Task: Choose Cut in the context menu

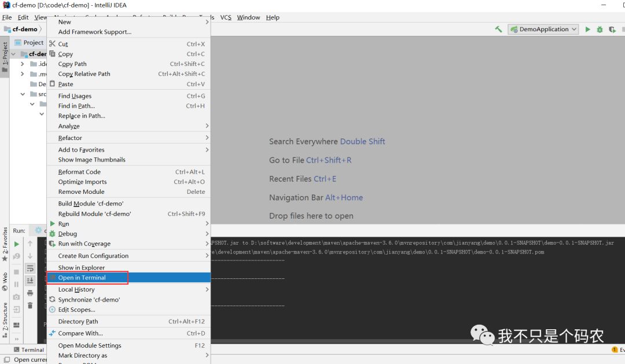Action: 128,44
